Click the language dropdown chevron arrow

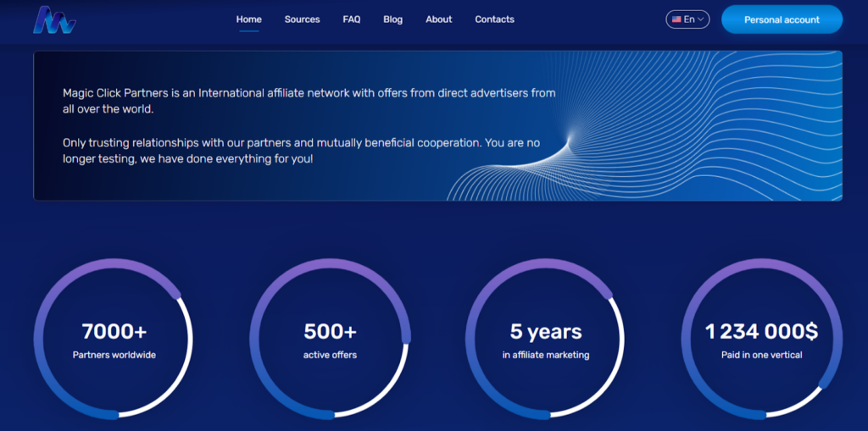pos(701,19)
